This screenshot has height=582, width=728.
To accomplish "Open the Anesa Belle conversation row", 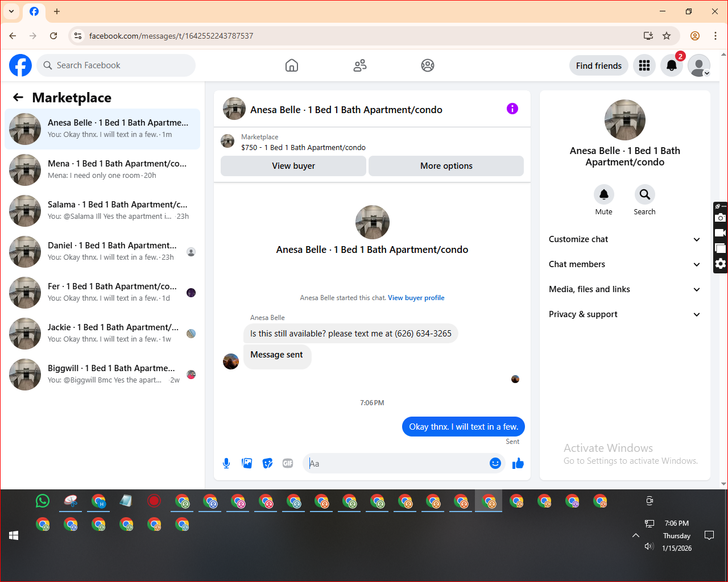I will click(102, 129).
